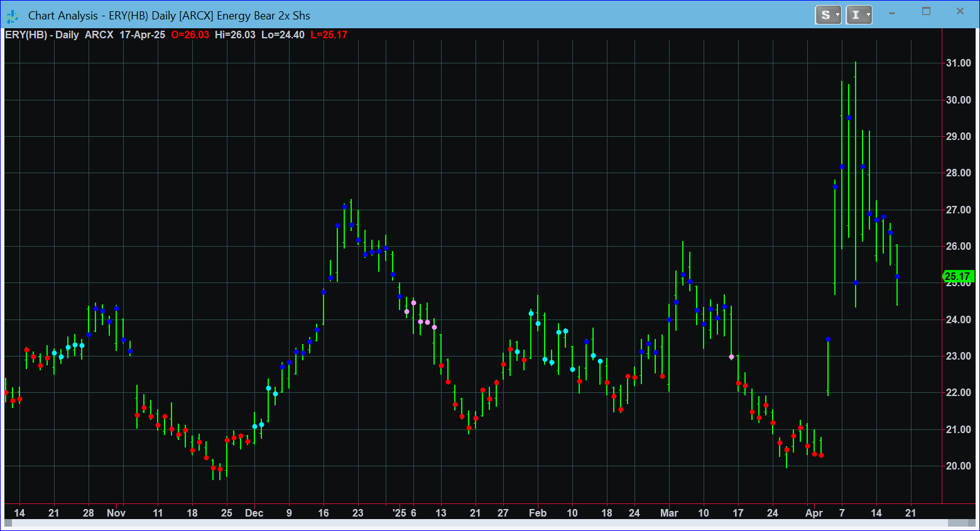Click the 31.00 price axis label
This screenshot has height=531, width=980.
(959, 63)
